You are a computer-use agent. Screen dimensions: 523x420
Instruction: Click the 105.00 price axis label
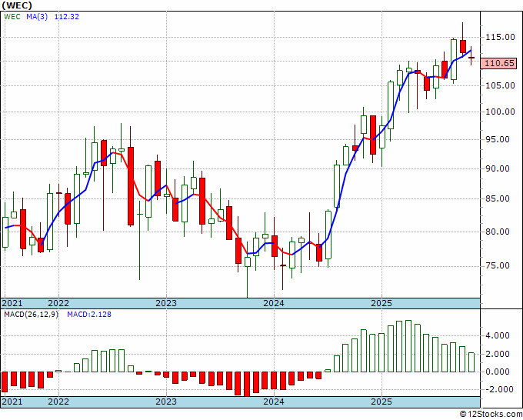pos(500,85)
